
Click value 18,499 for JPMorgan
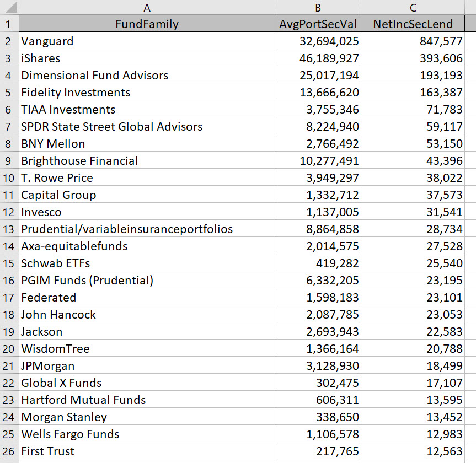[413, 365]
